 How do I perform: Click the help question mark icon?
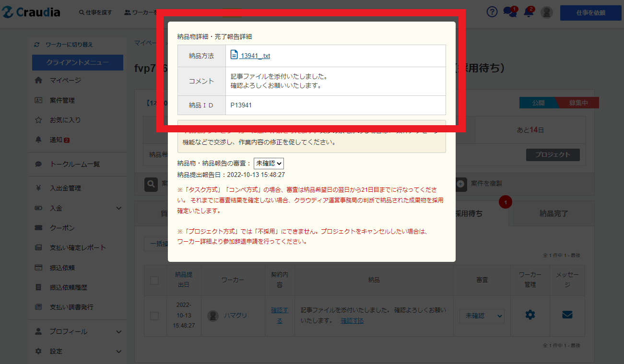492,12
